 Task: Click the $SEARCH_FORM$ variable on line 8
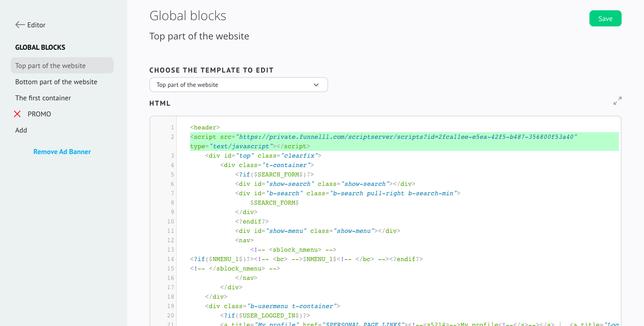pyautogui.click(x=275, y=203)
